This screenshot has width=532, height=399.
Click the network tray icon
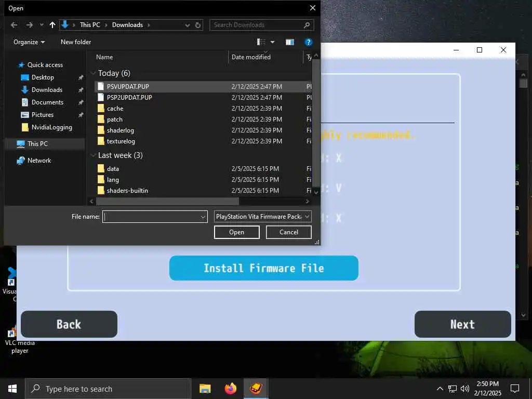(453, 389)
